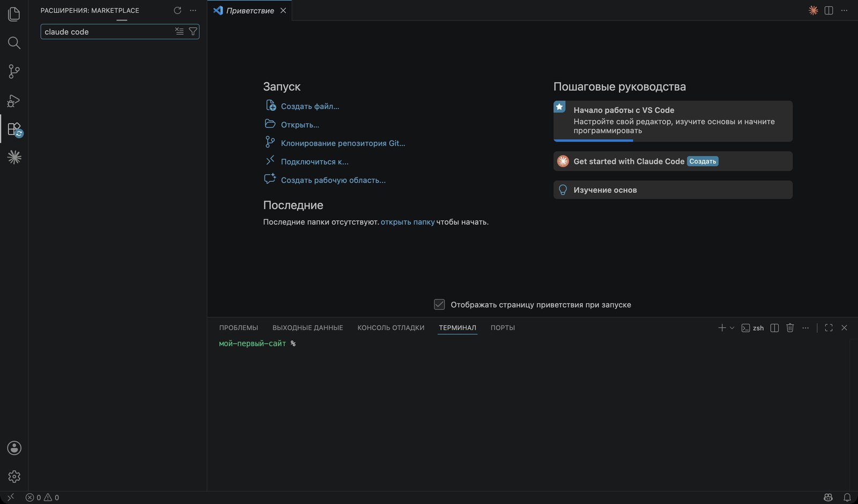The width and height of the screenshot is (858, 504).
Task: Switch to the ПРОБЛЕМЫ panel tab
Action: pyautogui.click(x=239, y=328)
